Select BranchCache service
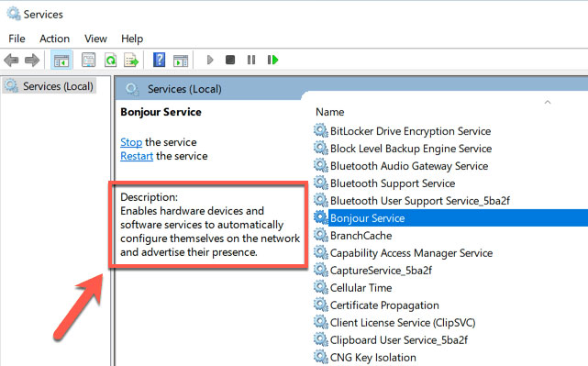This screenshot has height=366, width=588. click(x=361, y=236)
